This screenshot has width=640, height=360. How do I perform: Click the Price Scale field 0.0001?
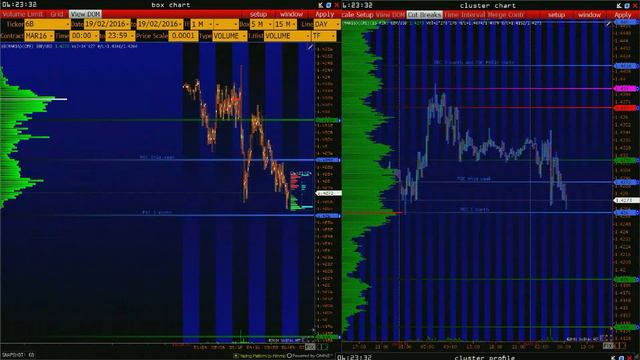pos(183,36)
